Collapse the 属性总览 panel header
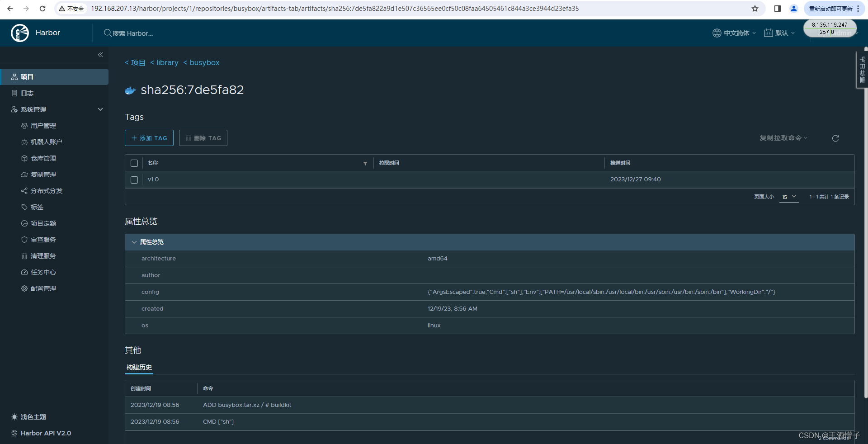 tap(490, 242)
